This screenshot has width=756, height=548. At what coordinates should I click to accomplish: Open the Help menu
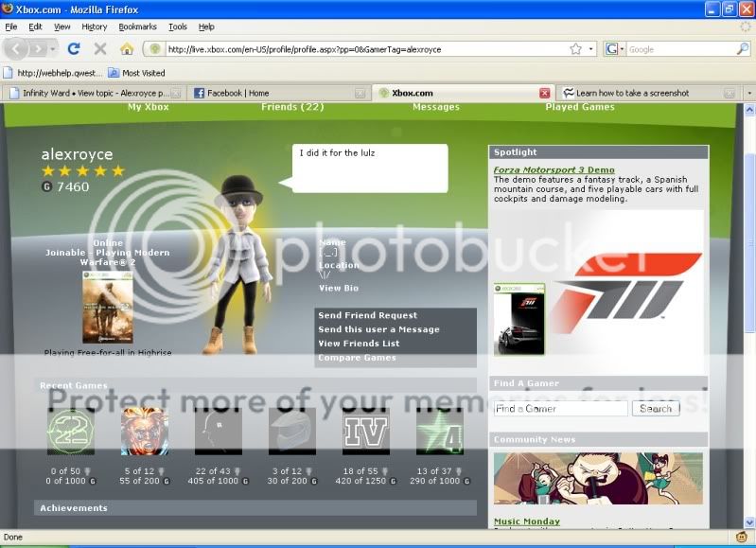pyautogui.click(x=206, y=27)
